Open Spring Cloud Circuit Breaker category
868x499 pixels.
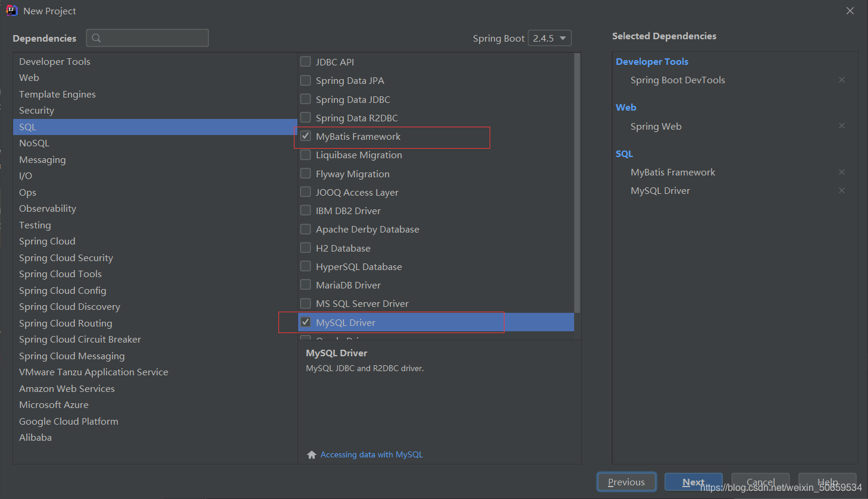pyautogui.click(x=155, y=339)
